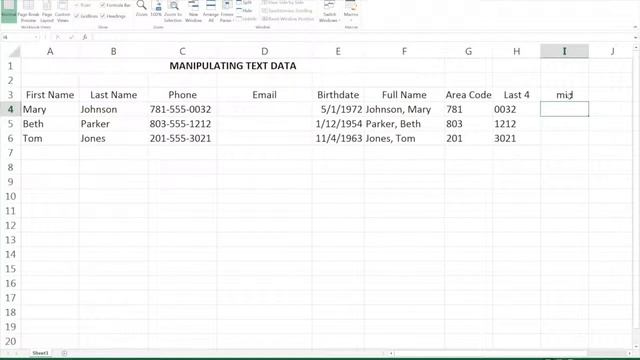This screenshot has height=360, width=640.
Task: Open Freeze Panes menu
Action: [227, 11]
